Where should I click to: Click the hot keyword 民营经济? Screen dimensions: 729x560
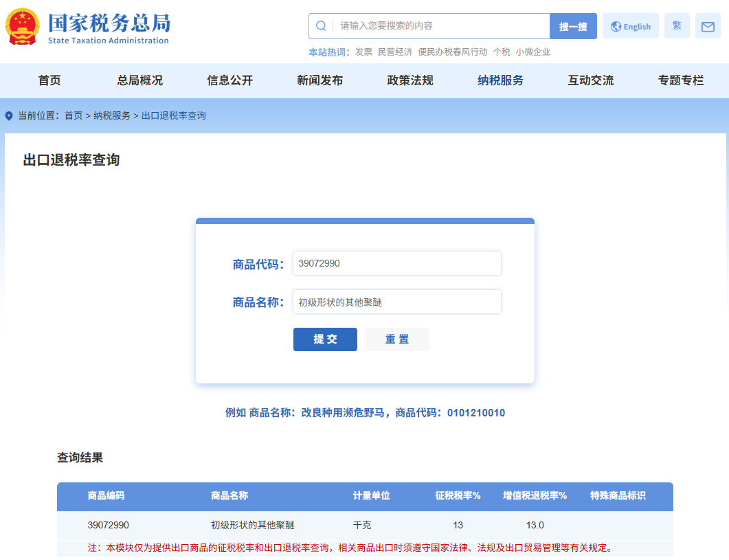395,52
